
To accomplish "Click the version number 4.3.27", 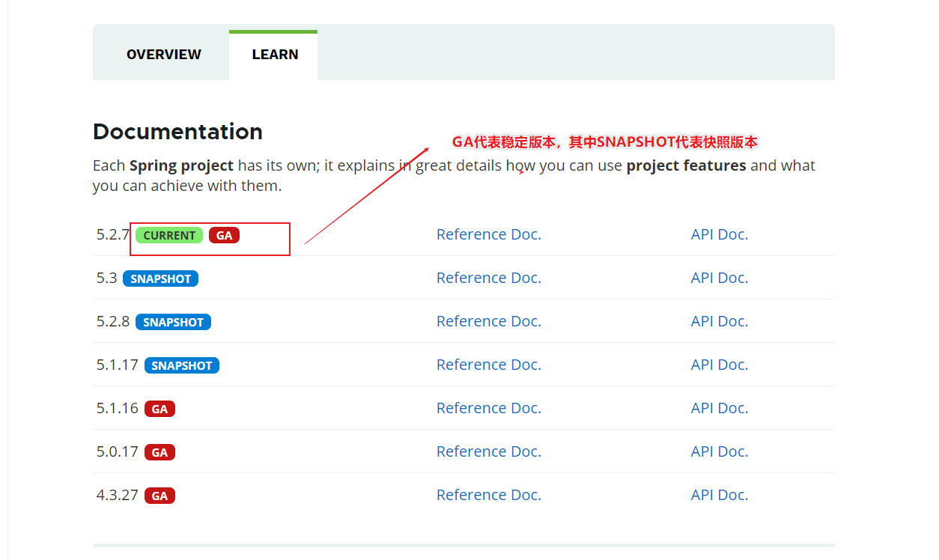I will tap(118, 495).
